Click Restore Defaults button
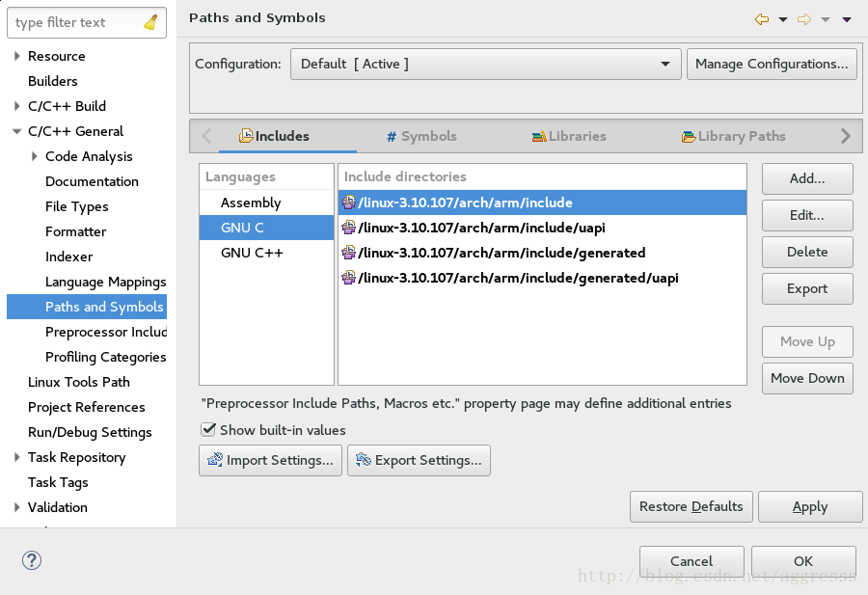 [x=691, y=506]
